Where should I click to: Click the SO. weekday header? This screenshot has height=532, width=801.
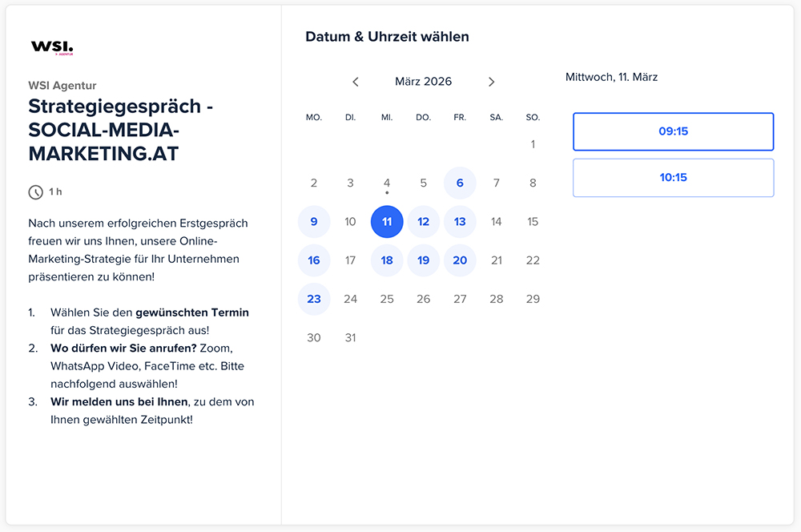click(533, 118)
